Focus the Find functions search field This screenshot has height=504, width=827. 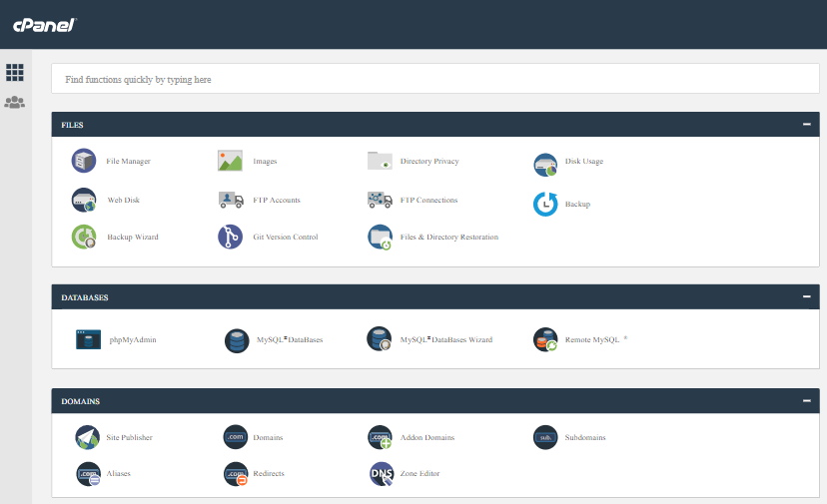[x=435, y=79]
